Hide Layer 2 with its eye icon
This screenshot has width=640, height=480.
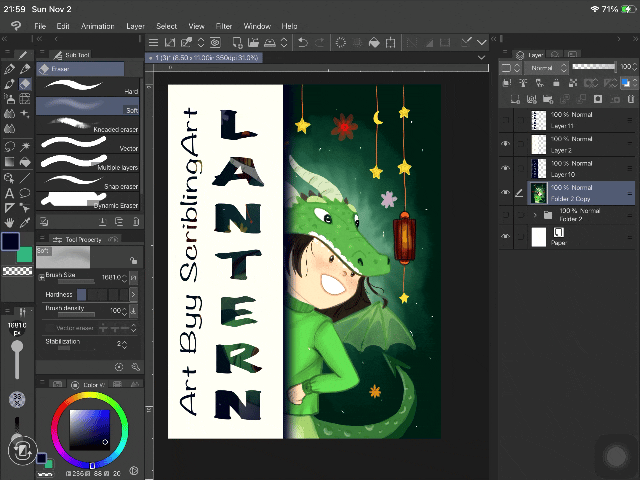(505, 144)
